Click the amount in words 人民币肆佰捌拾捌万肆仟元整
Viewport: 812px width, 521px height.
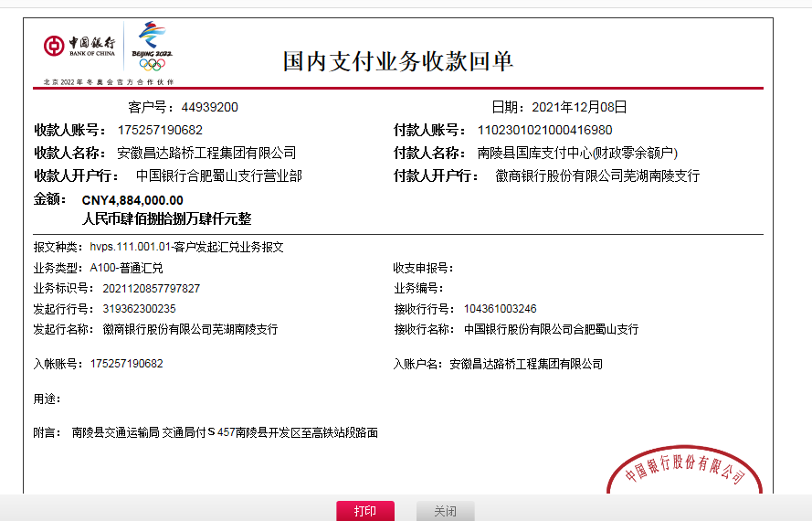tap(166, 219)
